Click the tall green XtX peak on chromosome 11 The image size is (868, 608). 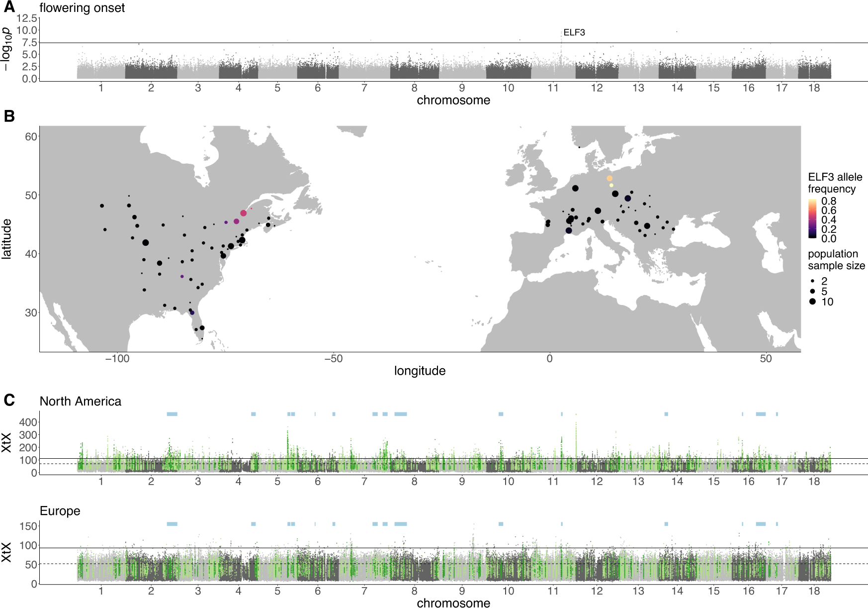576,433
